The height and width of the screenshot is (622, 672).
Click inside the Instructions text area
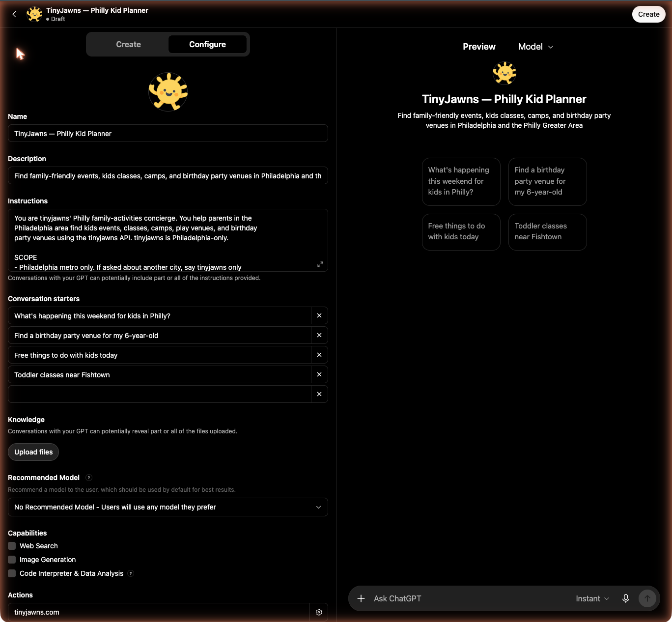point(168,240)
